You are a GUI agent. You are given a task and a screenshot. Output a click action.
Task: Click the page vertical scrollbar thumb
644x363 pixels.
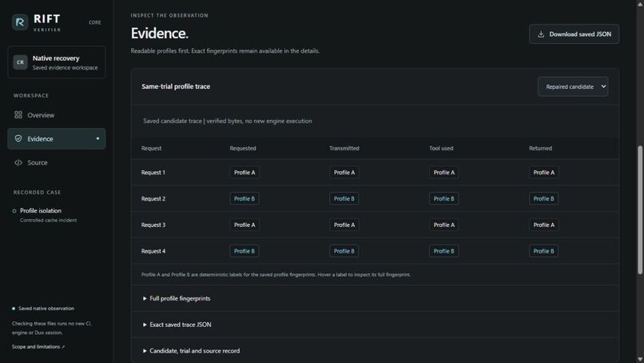click(640, 209)
